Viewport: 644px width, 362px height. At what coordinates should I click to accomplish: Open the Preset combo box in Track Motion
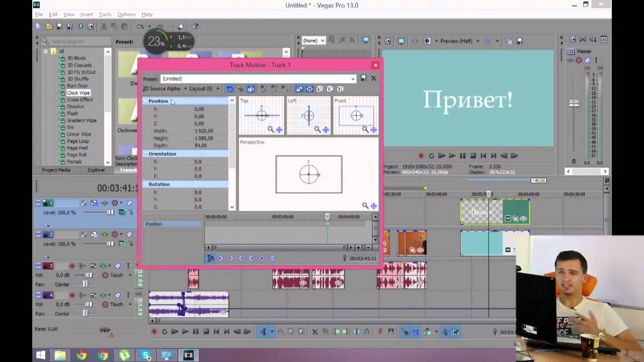pyautogui.click(x=258, y=78)
